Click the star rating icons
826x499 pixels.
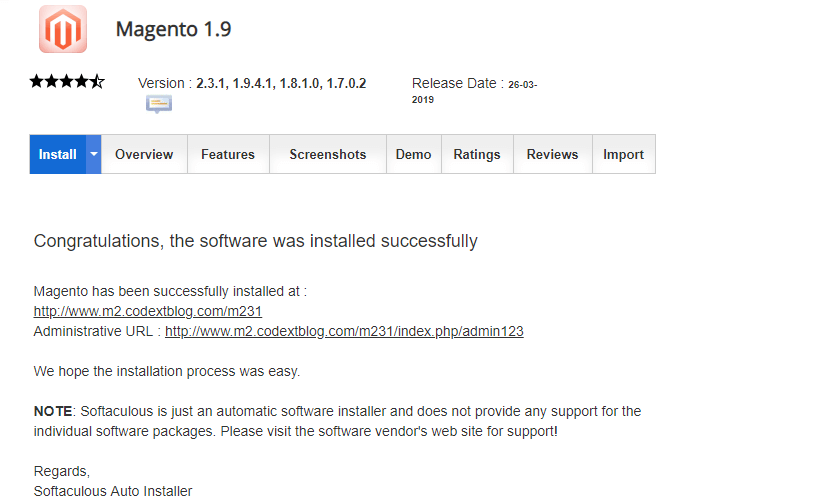coord(67,82)
